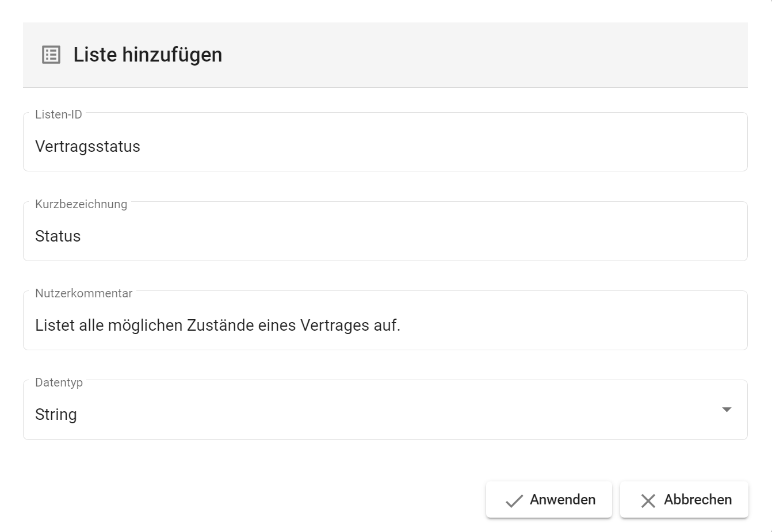Click the Status text in Kurzbezeichnung
The image size is (772, 532).
(x=58, y=236)
